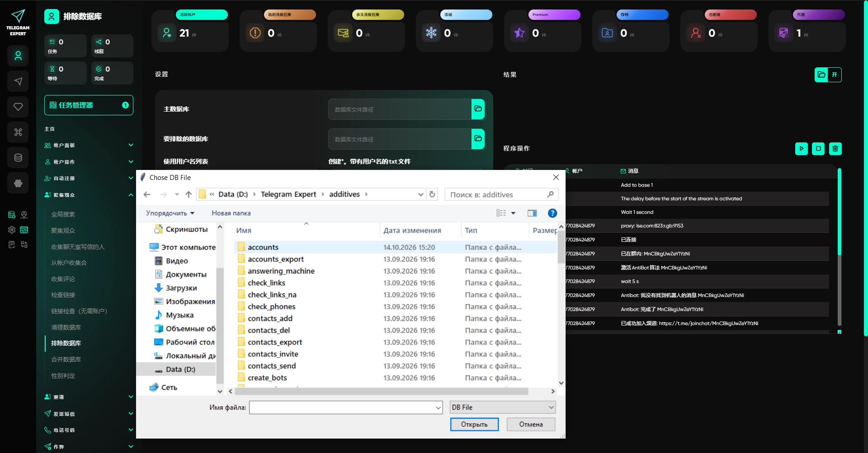Go up one folder in file dialog
Image resolution: width=868 pixels, height=453 pixels.
[x=189, y=194]
